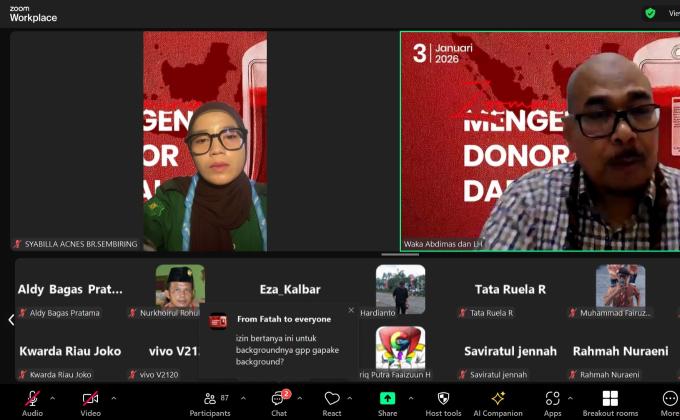
Task: Select Nurkhoirul Rohul's video thumbnail
Action: [x=180, y=287]
